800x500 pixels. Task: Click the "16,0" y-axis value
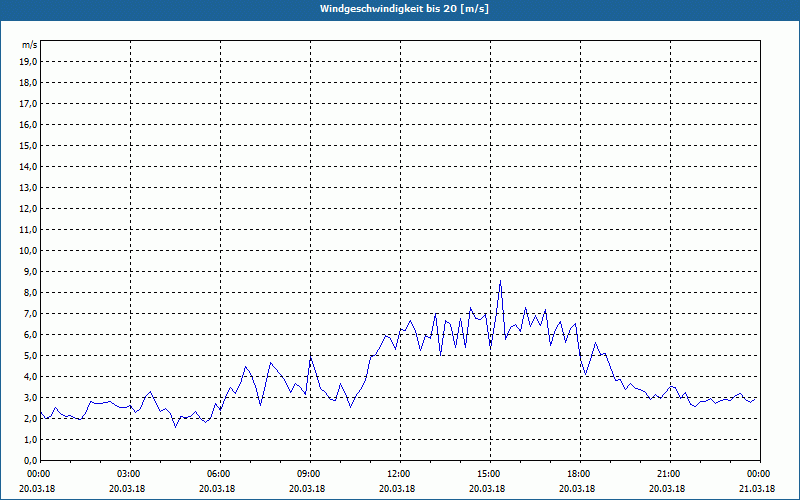tap(28, 124)
